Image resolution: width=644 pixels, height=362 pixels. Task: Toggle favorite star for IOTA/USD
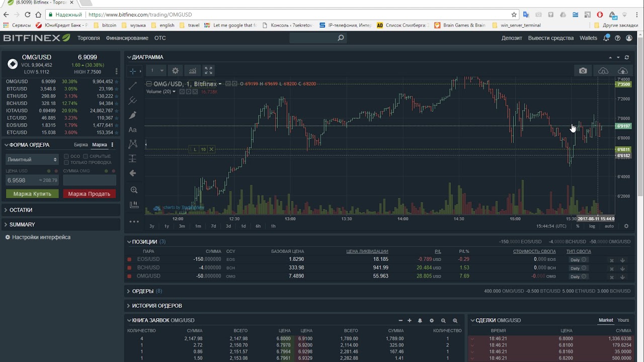(117, 111)
